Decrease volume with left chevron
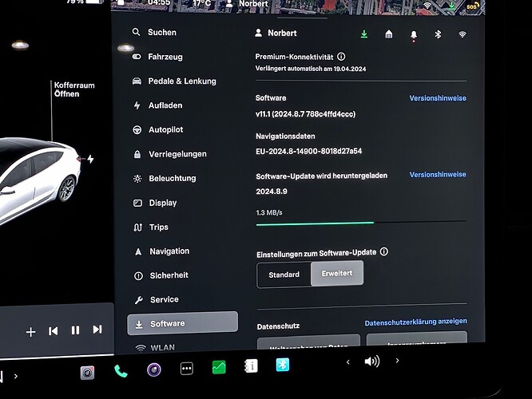This screenshot has height=399, width=532. pos(347,362)
